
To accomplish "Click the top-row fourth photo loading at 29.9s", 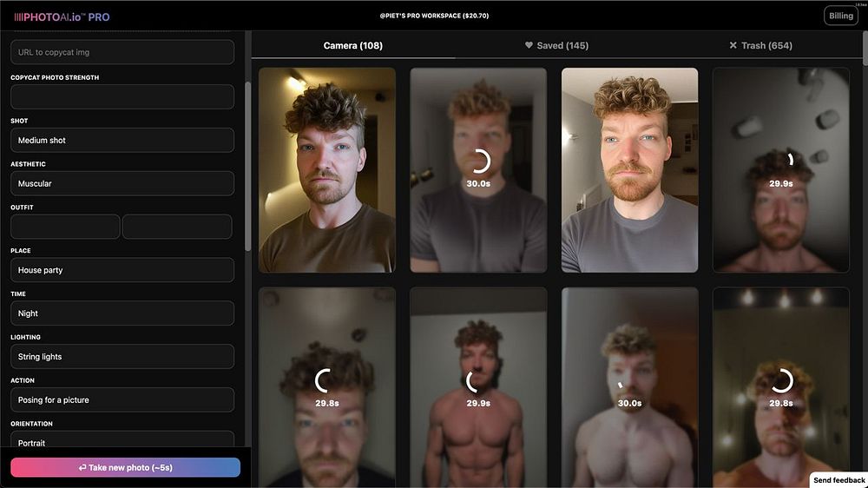I will pos(781,170).
